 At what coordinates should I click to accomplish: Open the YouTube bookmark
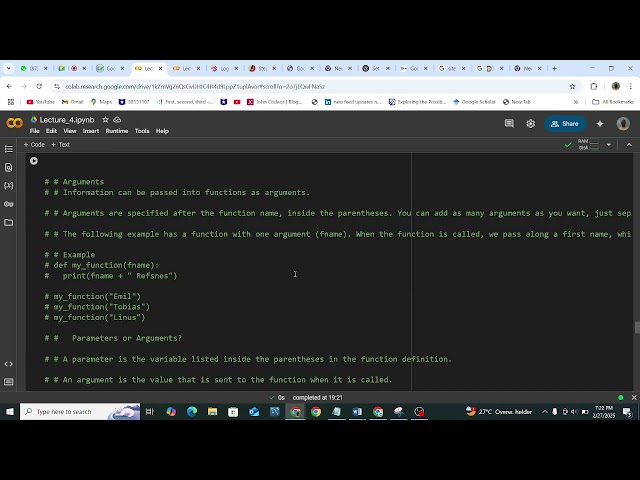[40, 102]
